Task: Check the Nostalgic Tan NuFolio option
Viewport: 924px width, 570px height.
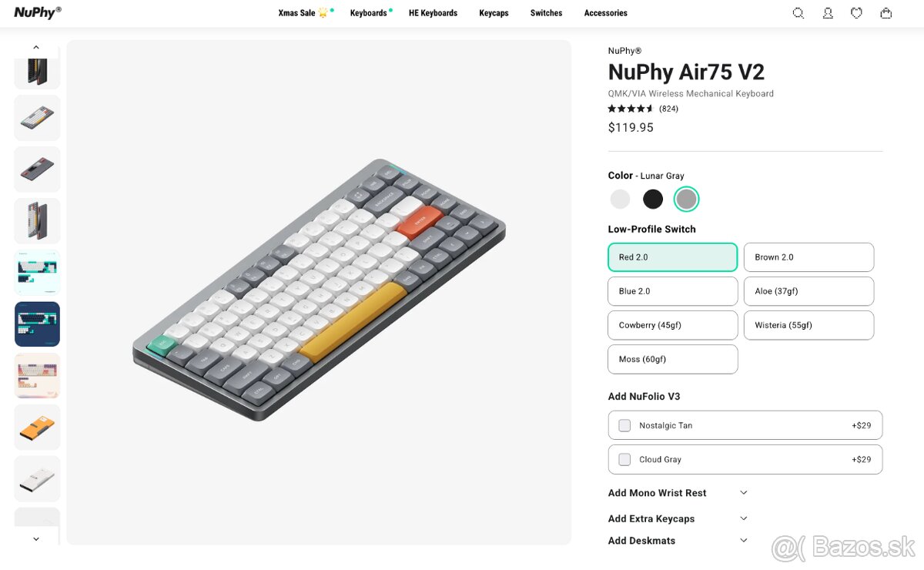Action: point(624,425)
